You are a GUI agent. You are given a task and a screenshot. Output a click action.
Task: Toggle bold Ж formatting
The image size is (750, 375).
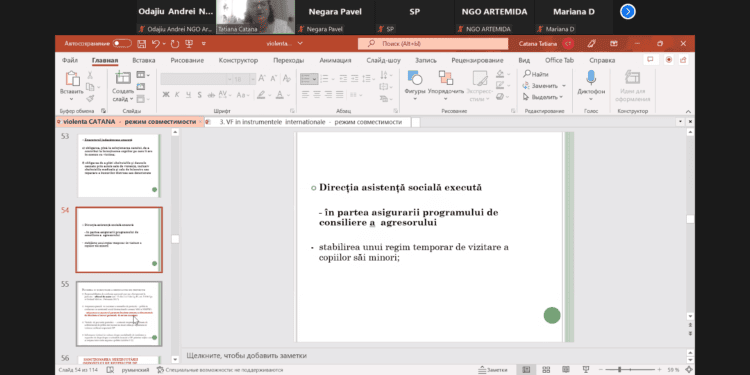pyautogui.click(x=166, y=95)
